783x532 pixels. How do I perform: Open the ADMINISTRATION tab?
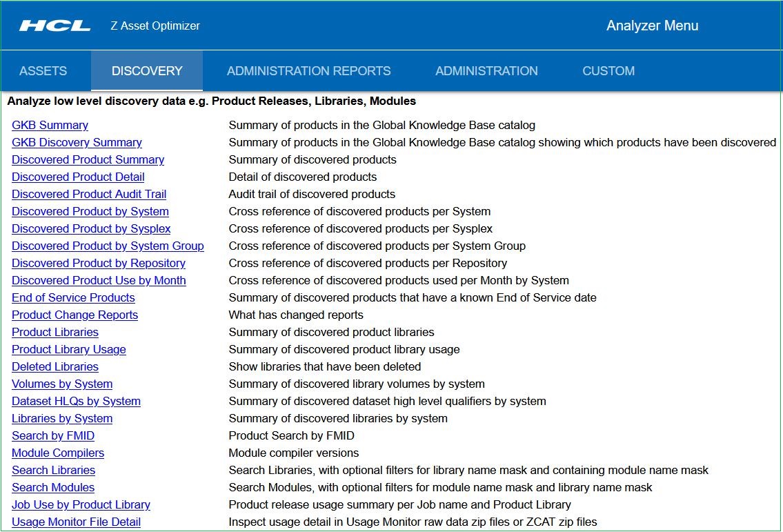[486, 70]
